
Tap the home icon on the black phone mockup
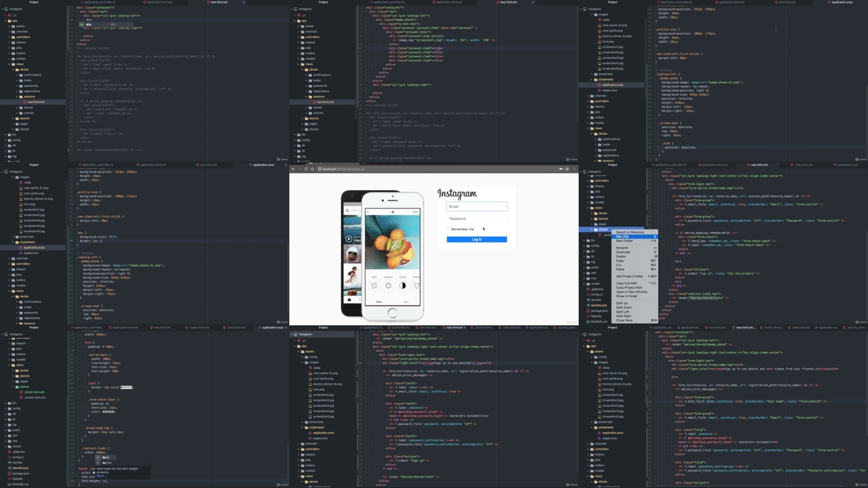[349, 300]
